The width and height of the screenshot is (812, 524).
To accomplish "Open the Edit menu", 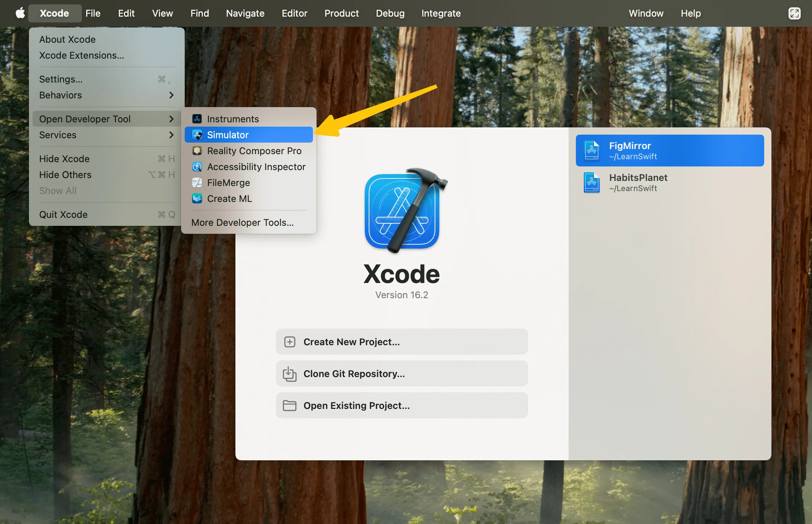I will (x=126, y=13).
